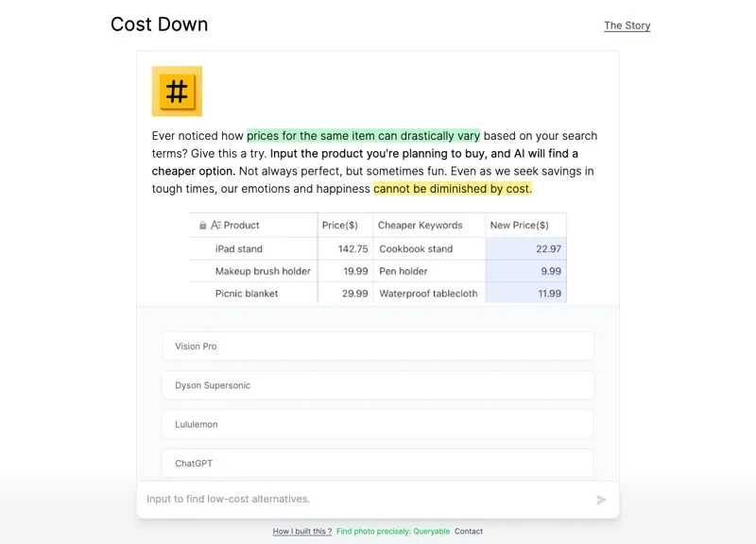Screen dimensions: 756x544
Task: Select the ChatGPT suggestion
Action: 377,464
